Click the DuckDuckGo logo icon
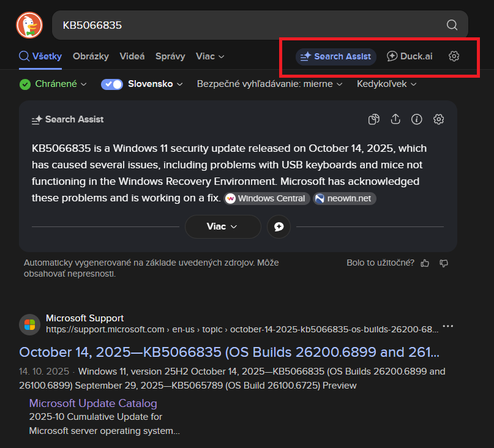This screenshot has height=448, width=494. click(x=28, y=25)
